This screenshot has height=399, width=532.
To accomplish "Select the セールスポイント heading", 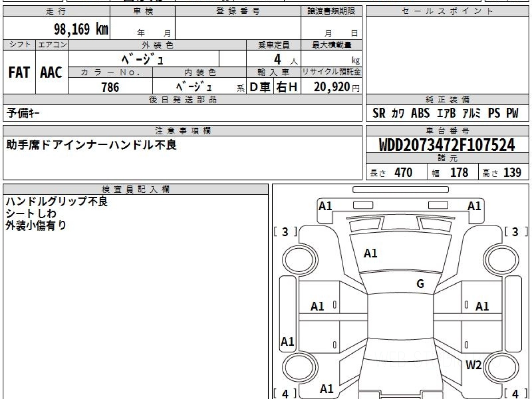I will point(448,12).
